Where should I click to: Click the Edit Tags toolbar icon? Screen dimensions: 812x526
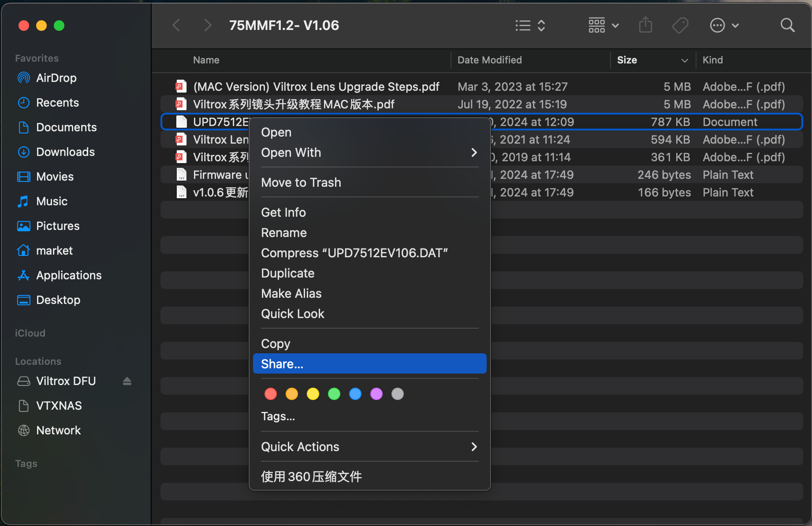click(x=680, y=26)
